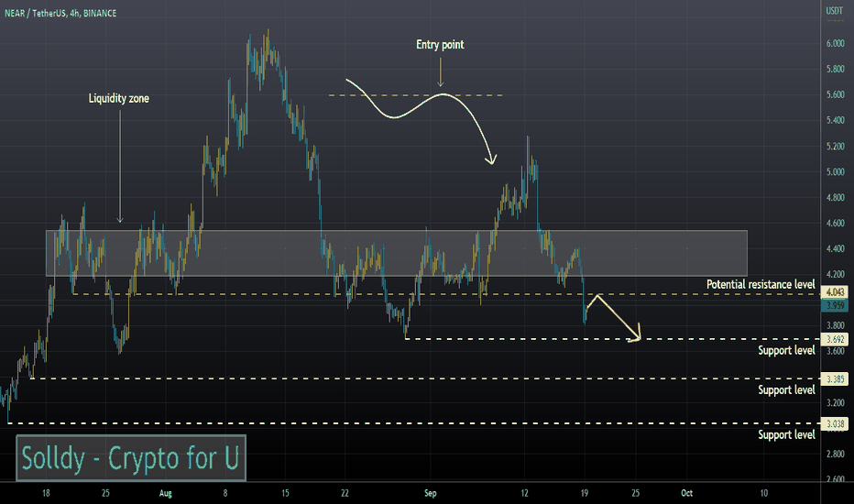Click the 22 date label on time axis
The image size is (854, 504).
click(x=345, y=494)
